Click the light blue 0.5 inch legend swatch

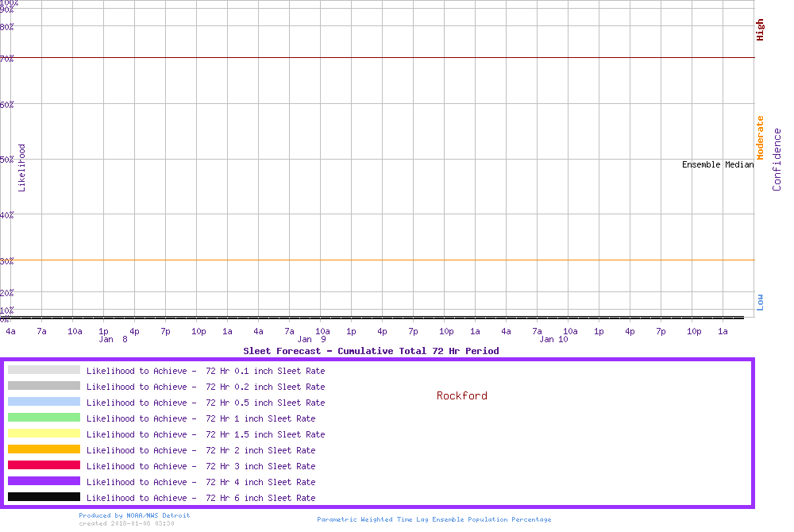[44, 402]
